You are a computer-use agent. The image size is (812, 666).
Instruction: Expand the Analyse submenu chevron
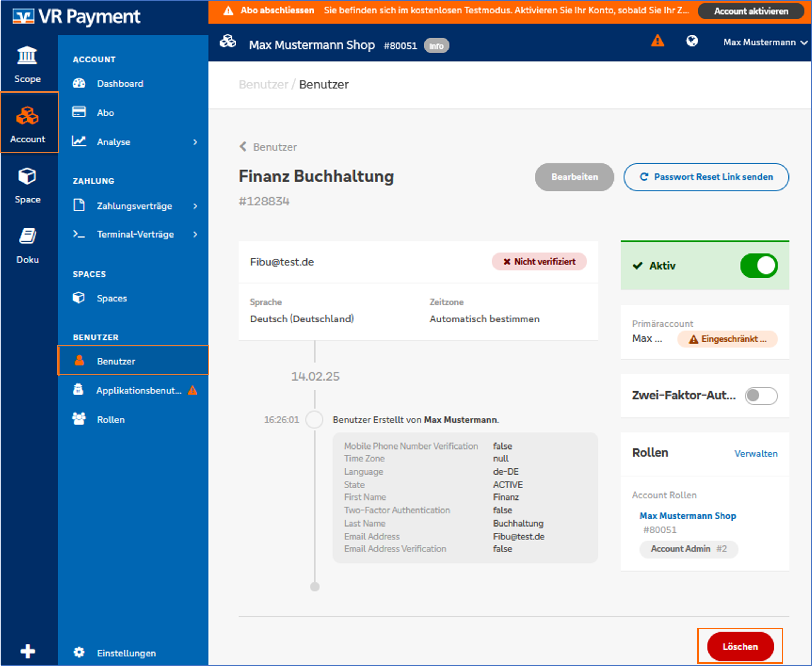tap(195, 142)
